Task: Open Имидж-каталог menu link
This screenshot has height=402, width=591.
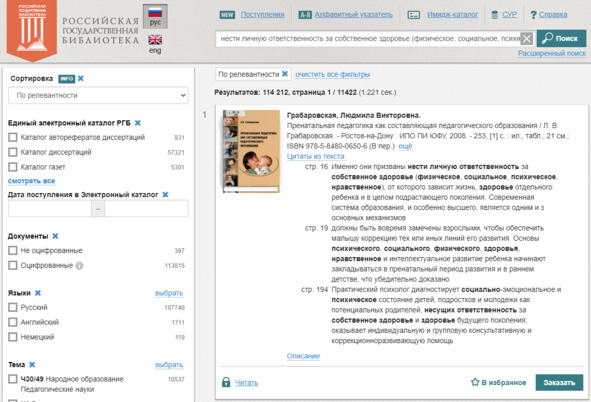Action: (x=452, y=15)
